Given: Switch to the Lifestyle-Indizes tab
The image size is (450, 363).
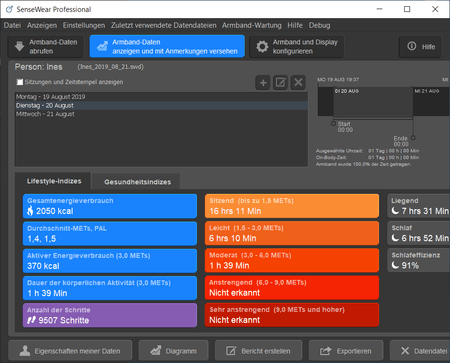Looking at the screenshot, I should [54, 181].
